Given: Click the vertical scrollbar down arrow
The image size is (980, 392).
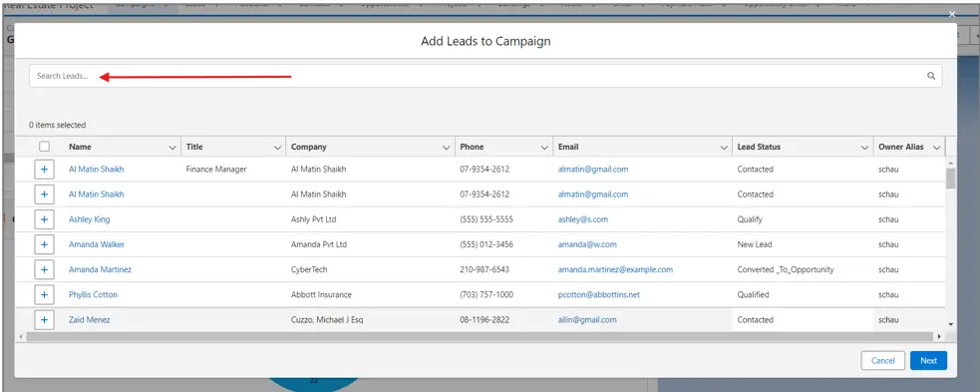Looking at the screenshot, I should [951, 324].
